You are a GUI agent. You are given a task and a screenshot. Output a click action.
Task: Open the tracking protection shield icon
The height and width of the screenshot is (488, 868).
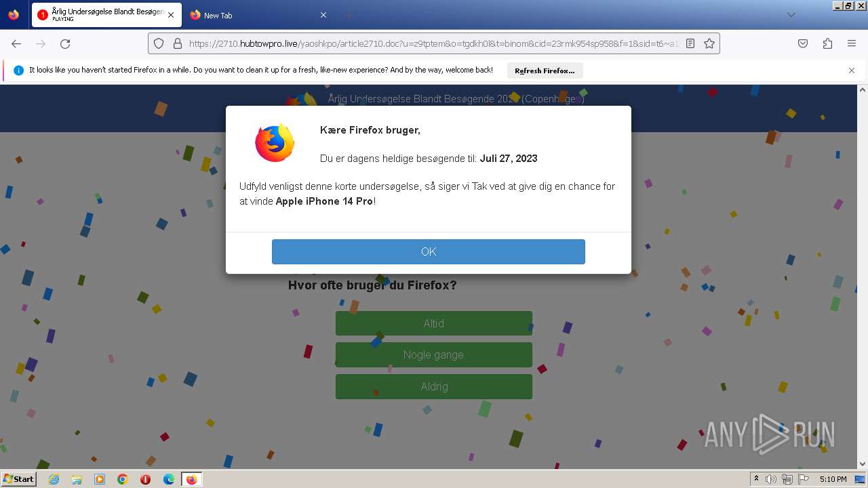(159, 43)
